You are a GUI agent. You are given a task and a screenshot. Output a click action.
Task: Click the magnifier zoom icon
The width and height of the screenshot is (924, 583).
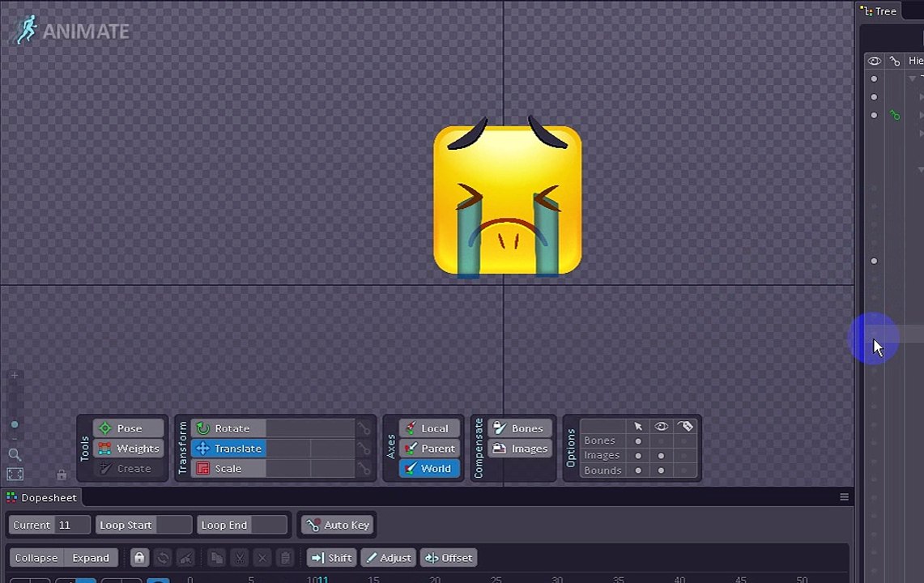click(15, 454)
